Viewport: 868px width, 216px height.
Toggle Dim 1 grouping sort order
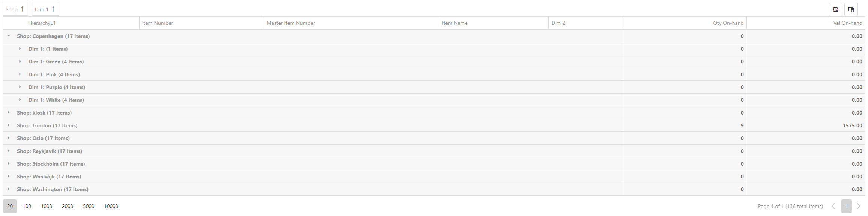[45, 9]
